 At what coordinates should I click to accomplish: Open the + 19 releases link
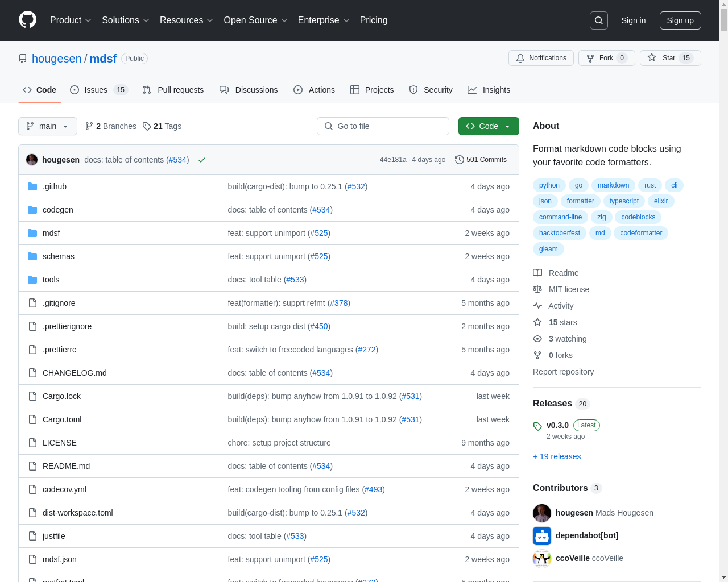point(557,456)
